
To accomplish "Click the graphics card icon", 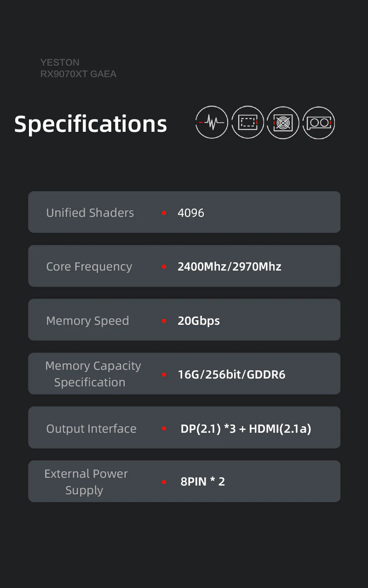I will [318, 122].
